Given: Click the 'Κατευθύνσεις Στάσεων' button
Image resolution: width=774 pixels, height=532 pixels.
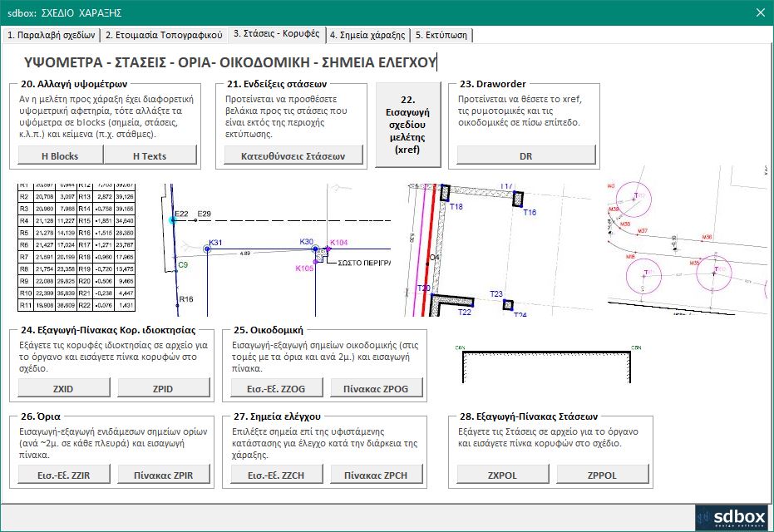Looking at the screenshot, I should pyautogui.click(x=294, y=155).
